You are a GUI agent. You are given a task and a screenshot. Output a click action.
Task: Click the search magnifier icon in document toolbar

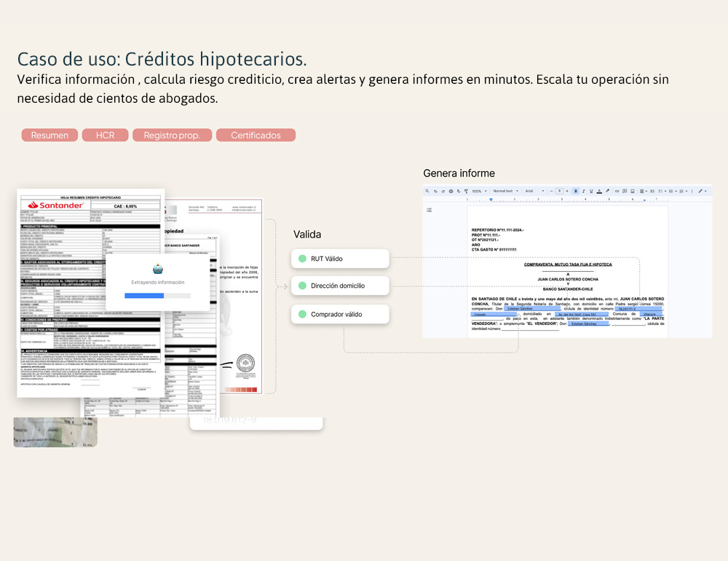pos(427,191)
